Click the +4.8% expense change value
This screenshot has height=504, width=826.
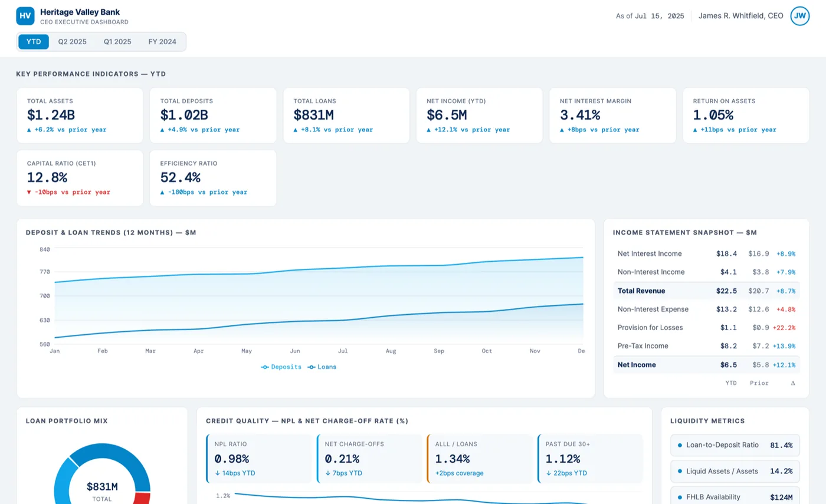pos(786,309)
